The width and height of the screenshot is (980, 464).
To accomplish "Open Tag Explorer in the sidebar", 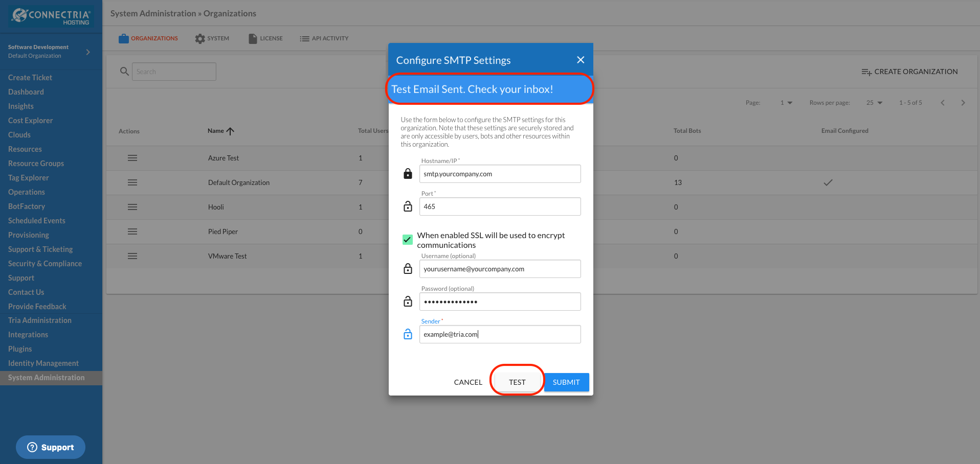I will click(29, 178).
